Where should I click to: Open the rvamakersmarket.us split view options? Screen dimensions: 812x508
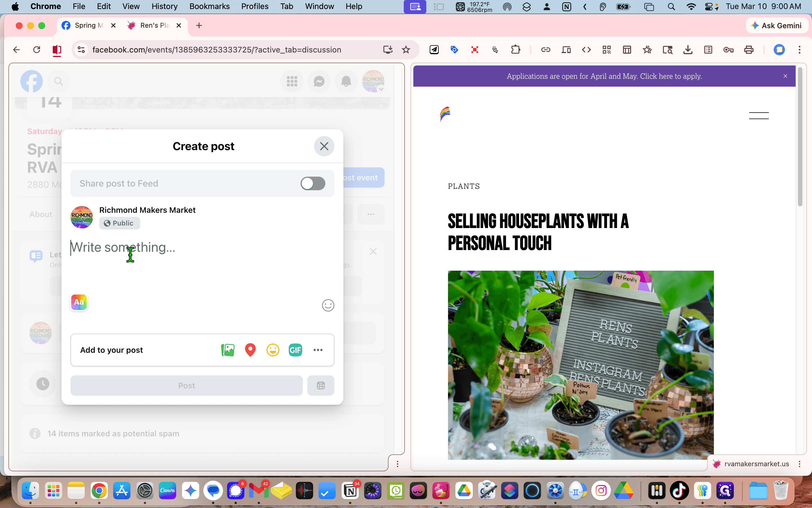800,464
